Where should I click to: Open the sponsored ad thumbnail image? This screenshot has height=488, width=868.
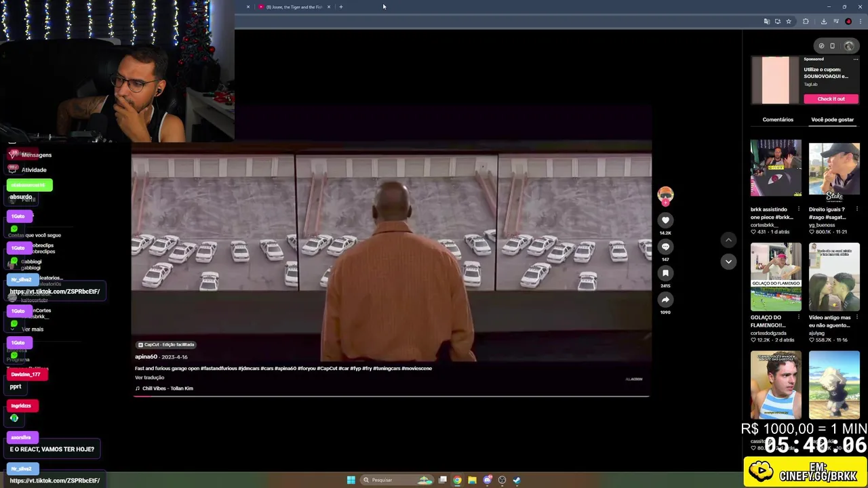775,80
